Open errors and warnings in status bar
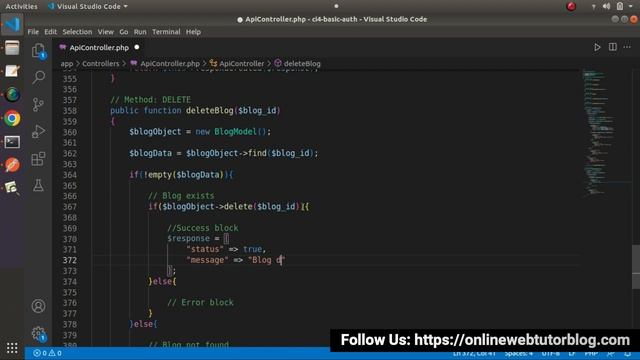 [47, 353]
